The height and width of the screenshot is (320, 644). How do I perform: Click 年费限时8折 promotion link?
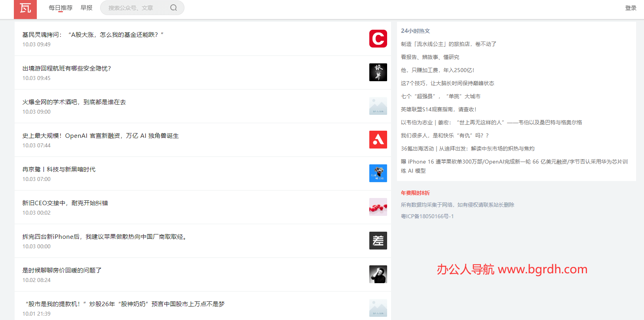[x=415, y=193]
